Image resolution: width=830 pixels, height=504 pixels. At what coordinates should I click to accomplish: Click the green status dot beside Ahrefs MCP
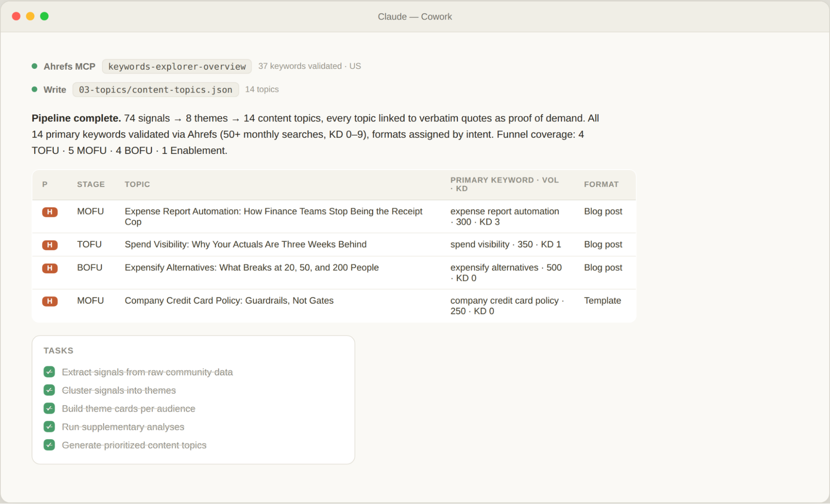pos(35,66)
